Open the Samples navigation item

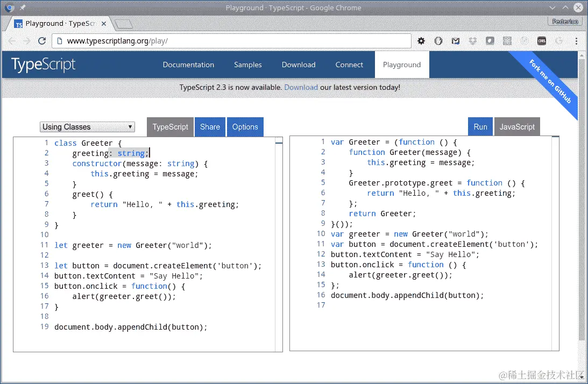[248, 65]
